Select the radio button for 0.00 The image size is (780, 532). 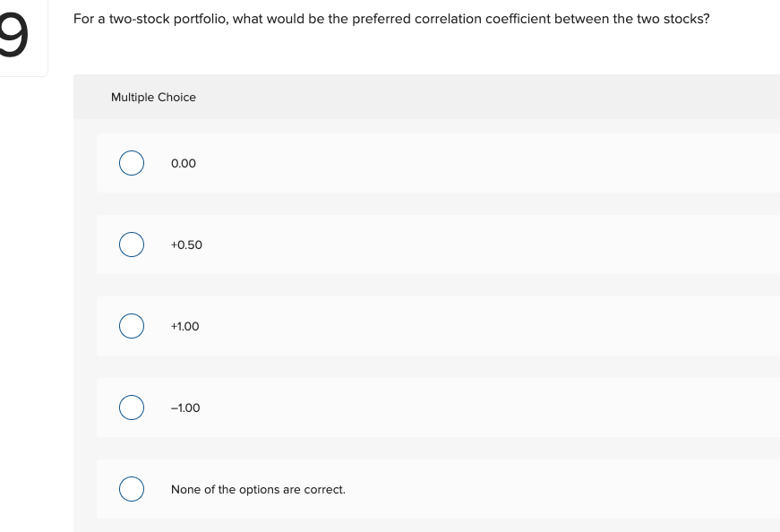[132, 163]
